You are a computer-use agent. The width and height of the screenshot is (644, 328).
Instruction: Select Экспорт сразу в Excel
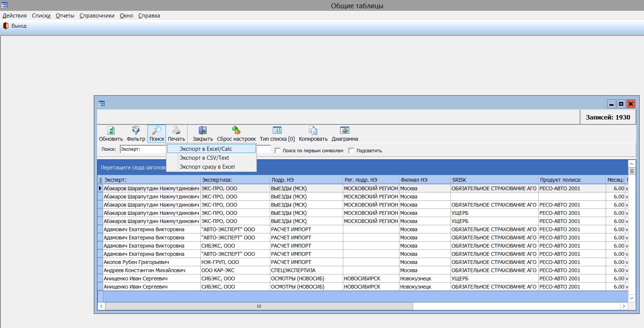point(211,167)
